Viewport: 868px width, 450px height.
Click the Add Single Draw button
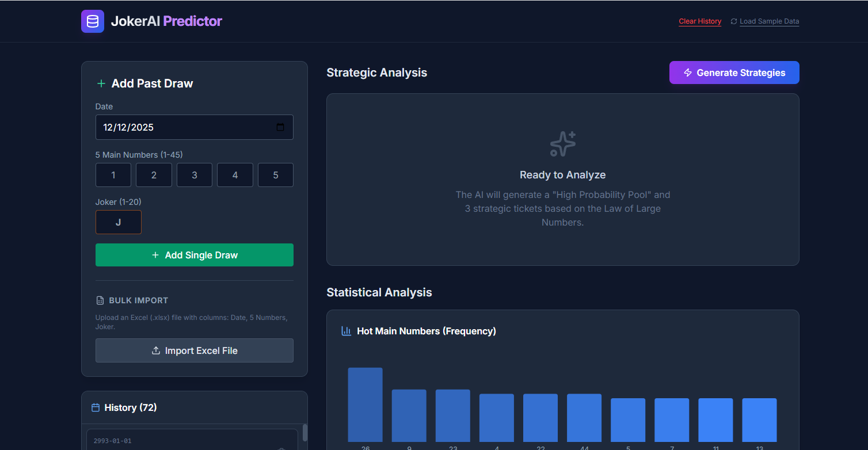click(194, 255)
